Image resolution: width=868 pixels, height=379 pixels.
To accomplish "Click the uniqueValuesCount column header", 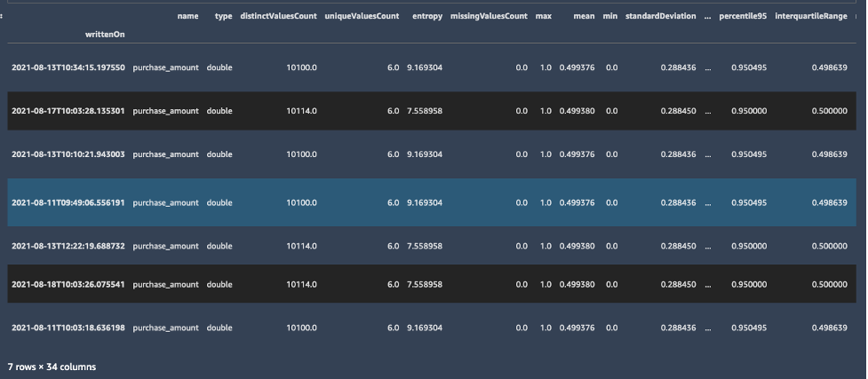I will pyautogui.click(x=362, y=16).
